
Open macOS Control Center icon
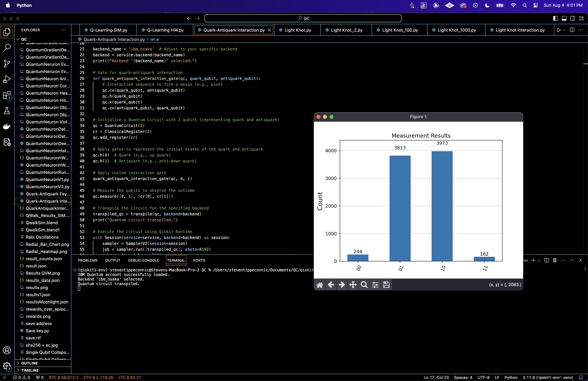coord(536,5)
